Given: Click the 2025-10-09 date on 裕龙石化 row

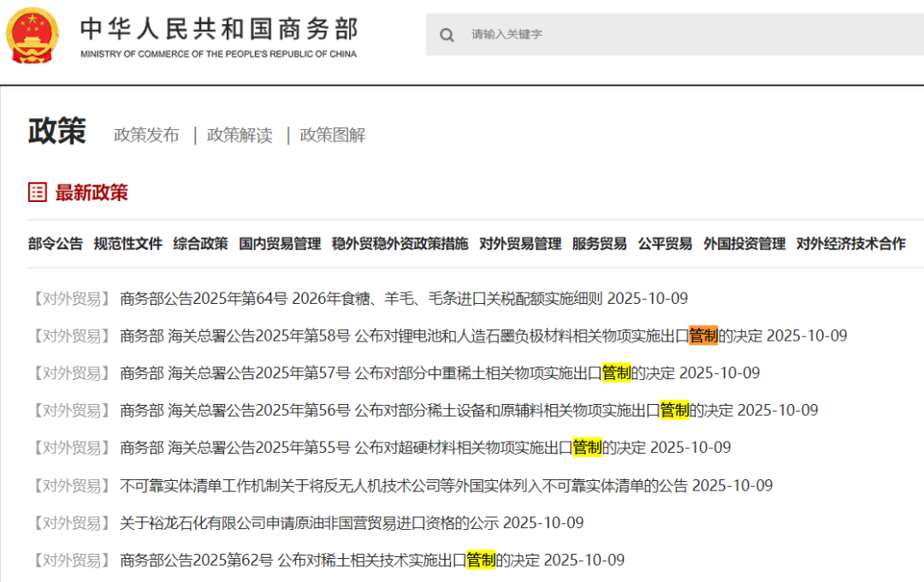Looking at the screenshot, I should click(x=543, y=522).
